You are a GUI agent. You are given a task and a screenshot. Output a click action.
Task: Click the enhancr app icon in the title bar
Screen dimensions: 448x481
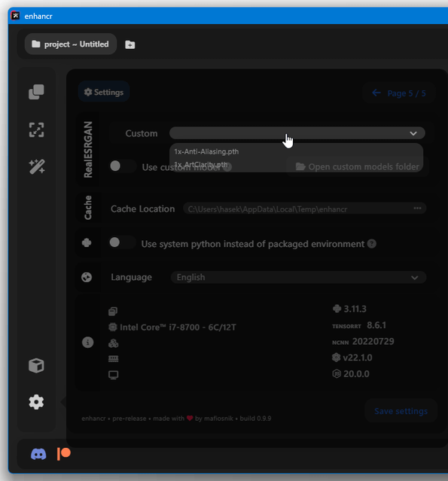click(x=15, y=16)
